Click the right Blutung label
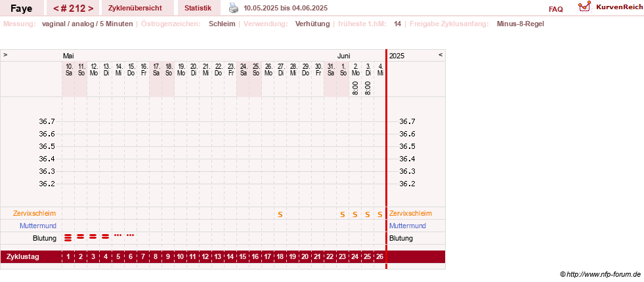Viewport: 644px width, 282px height. tap(401, 238)
